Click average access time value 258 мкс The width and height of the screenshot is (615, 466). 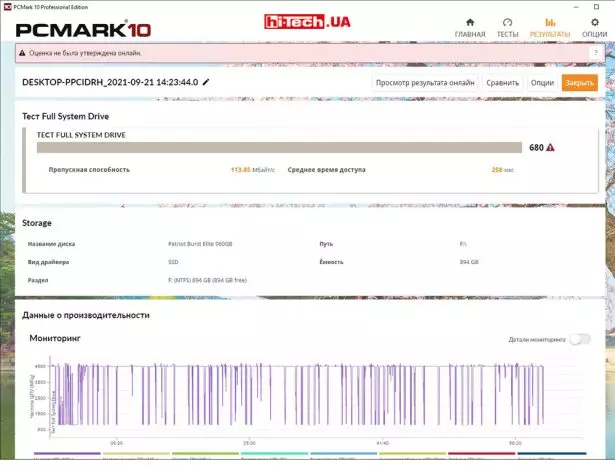502,170
